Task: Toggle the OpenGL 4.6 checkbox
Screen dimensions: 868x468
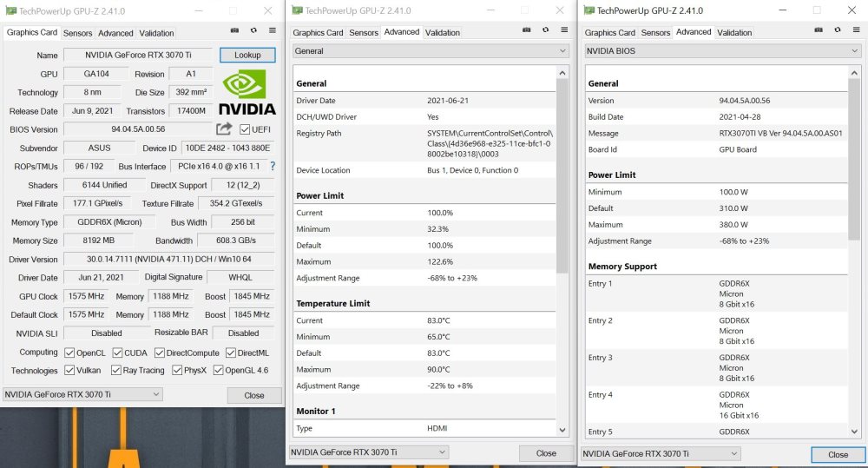Action: (x=218, y=370)
